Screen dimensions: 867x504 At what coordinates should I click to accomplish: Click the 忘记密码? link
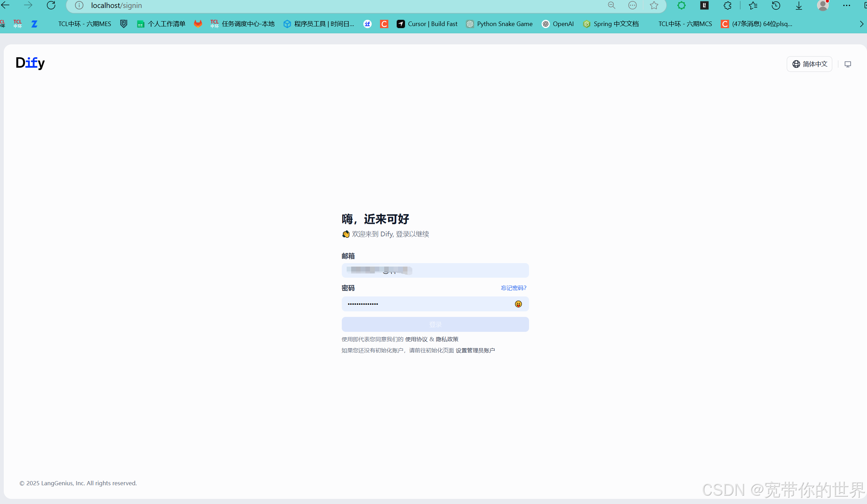[514, 288]
